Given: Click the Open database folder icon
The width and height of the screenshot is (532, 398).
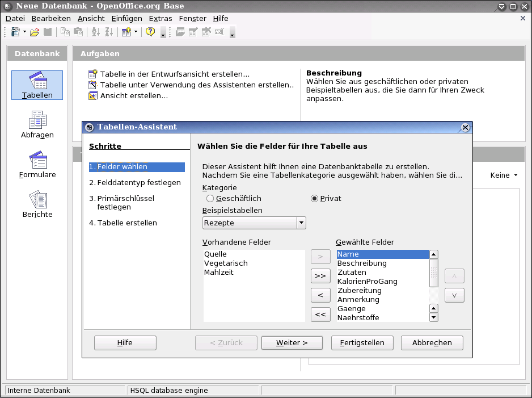Looking at the screenshot, I should click(x=35, y=32).
